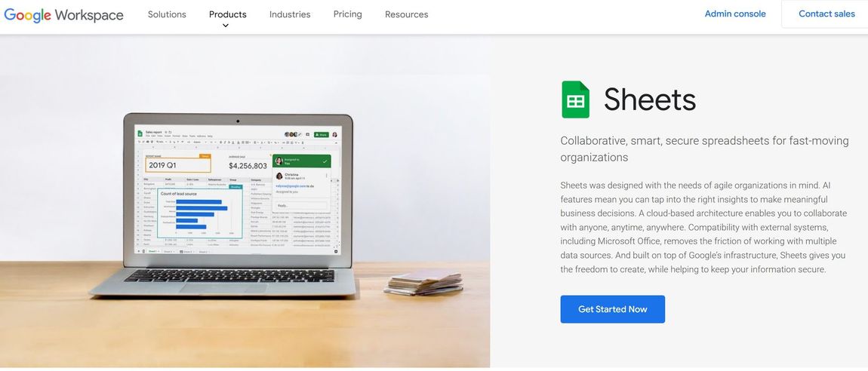This screenshot has width=868, height=371.
Task: Open the Google Workspace logo home link
Action: [x=63, y=15]
